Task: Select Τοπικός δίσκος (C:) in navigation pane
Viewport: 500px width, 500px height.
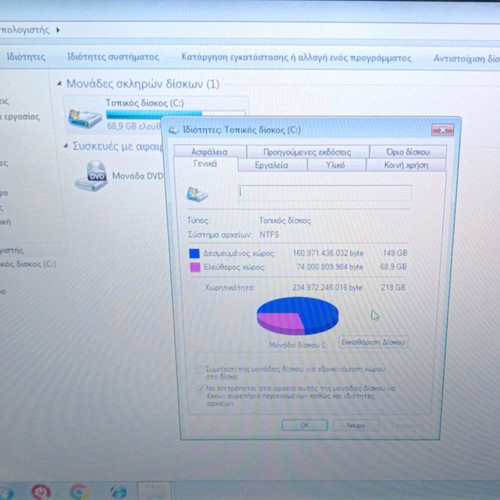Action: click(28, 264)
